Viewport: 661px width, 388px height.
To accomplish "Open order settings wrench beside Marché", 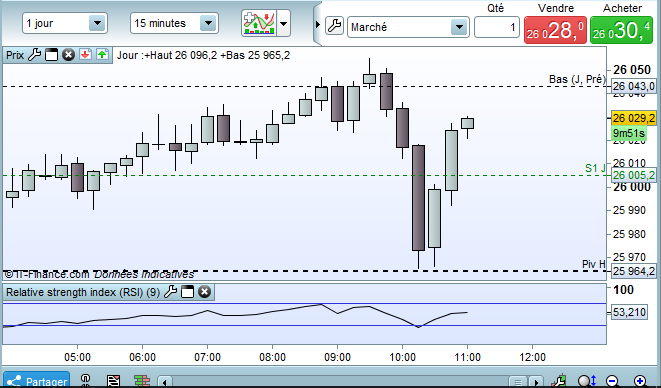I will [335, 26].
